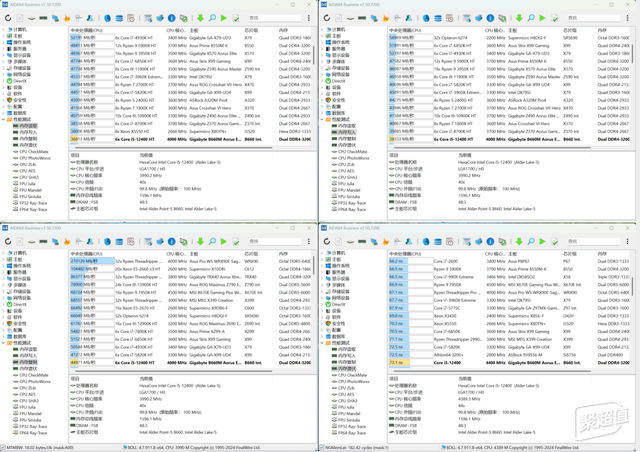Select DirectX in the memory-read window tree
This screenshot has height=452, width=640.
[x=17, y=81]
